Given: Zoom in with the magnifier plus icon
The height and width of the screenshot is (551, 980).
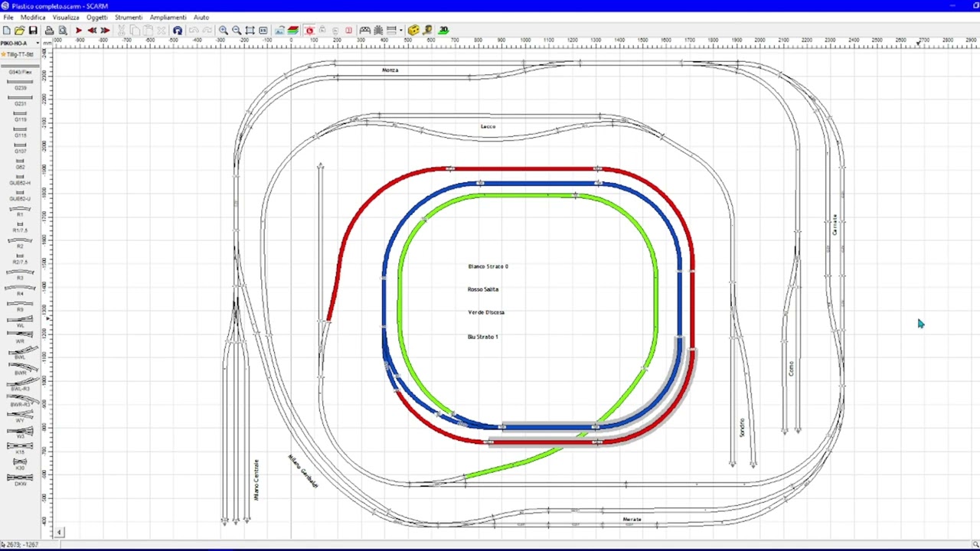Looking at the screenshot, I should pos(223,31).
